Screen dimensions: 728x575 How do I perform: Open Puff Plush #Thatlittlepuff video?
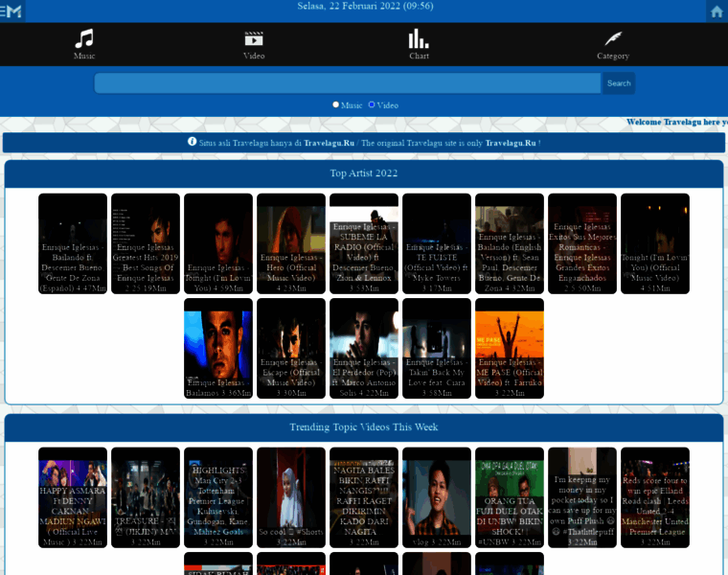[582, 498]
